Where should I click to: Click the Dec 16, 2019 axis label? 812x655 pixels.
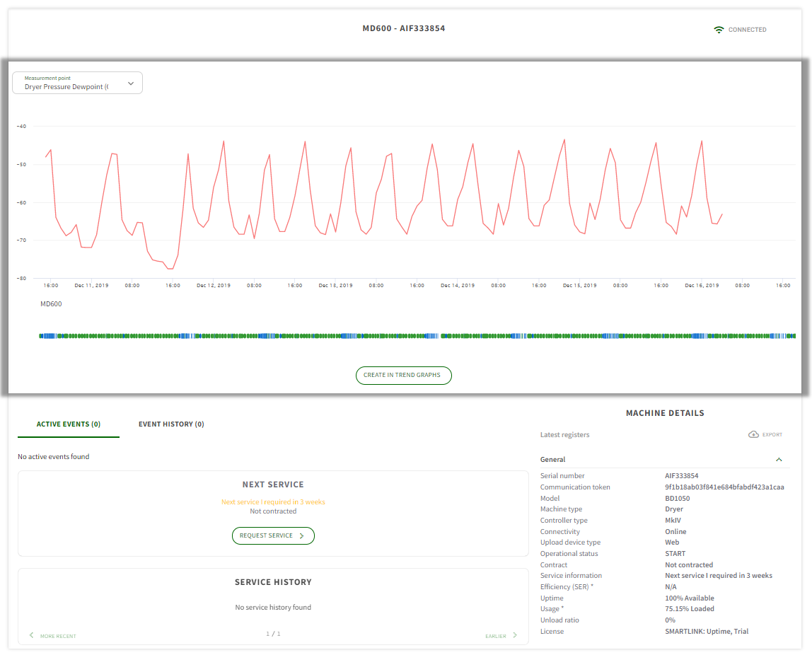point(702,285)
